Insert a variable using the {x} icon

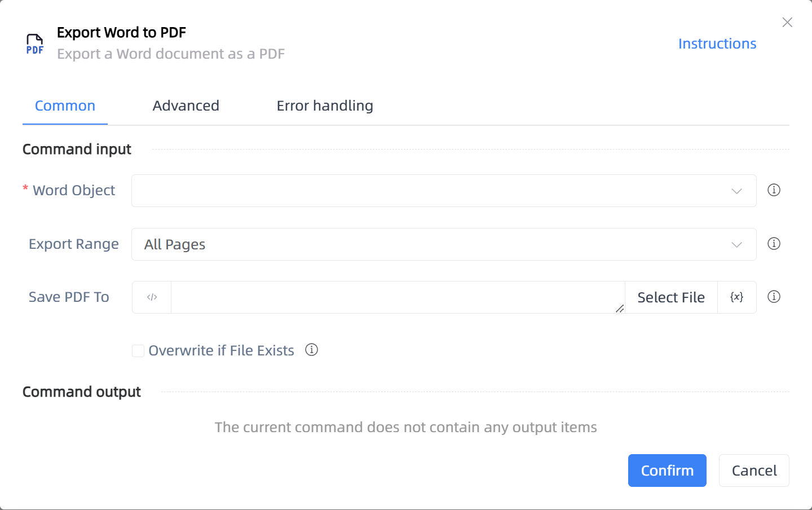736,297
